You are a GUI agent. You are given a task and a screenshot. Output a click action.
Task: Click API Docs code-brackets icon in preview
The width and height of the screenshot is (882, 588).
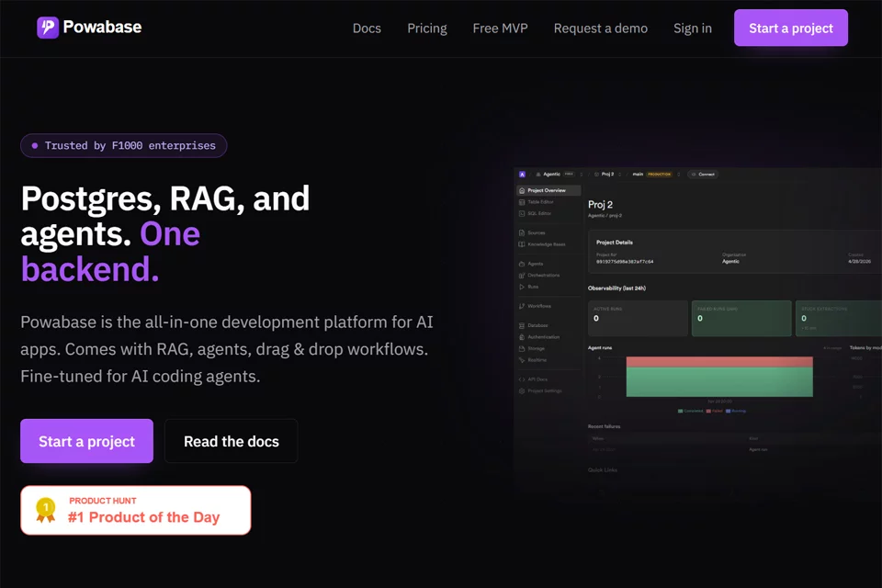click(522, 379)
